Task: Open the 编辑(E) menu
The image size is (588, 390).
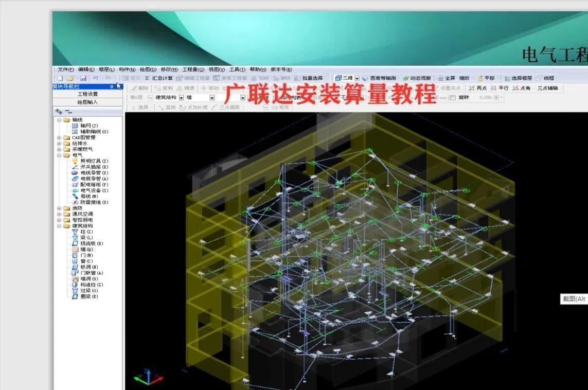Action: point(86,69)
